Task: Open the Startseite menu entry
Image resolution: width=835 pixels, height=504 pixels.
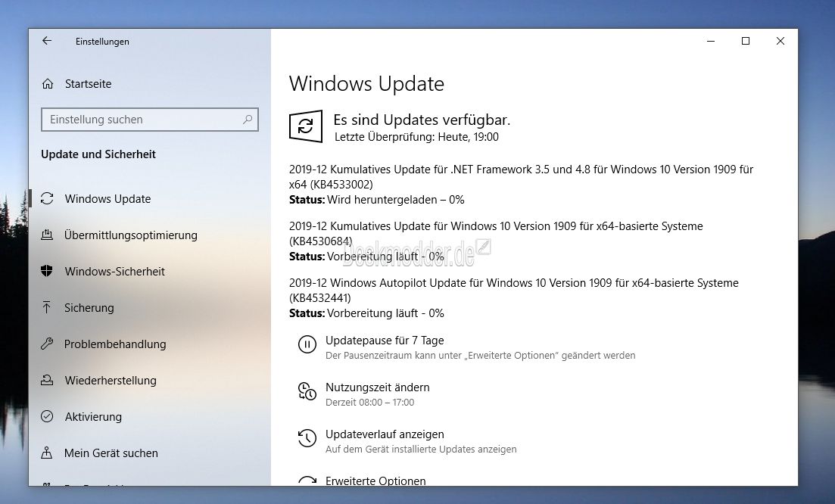Action: click(x=89, y=83)
